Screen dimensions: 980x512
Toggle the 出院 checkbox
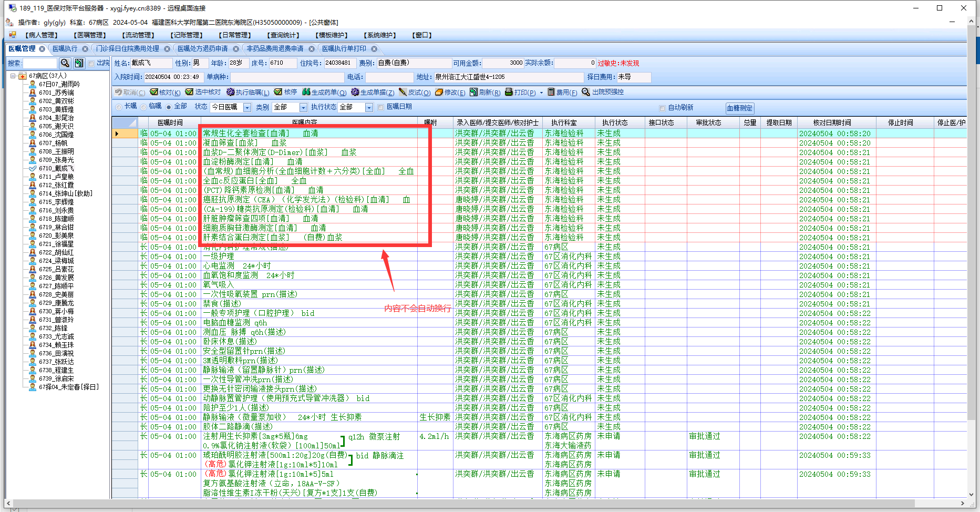[91, 64]
